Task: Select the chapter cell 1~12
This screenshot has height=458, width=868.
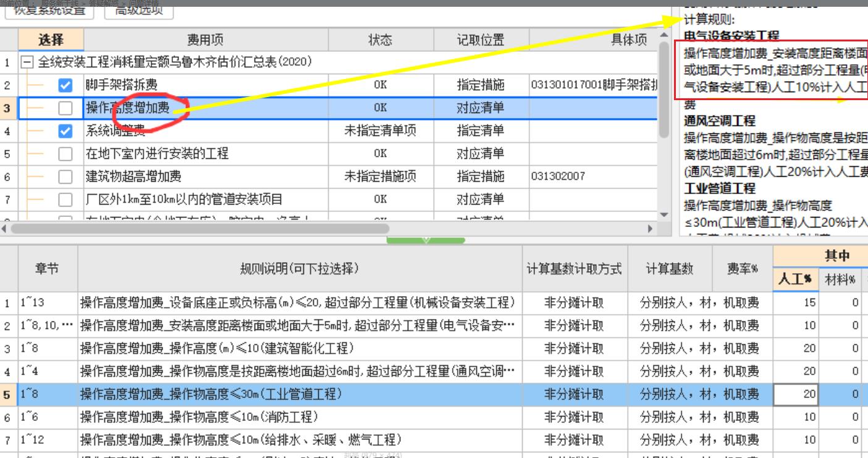Action: pyautogui.click(x=47, y=440)
